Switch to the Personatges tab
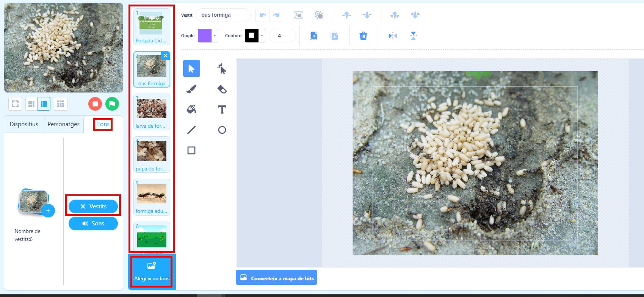The width and height of the screenshot is (644, 297). point(63,124)
